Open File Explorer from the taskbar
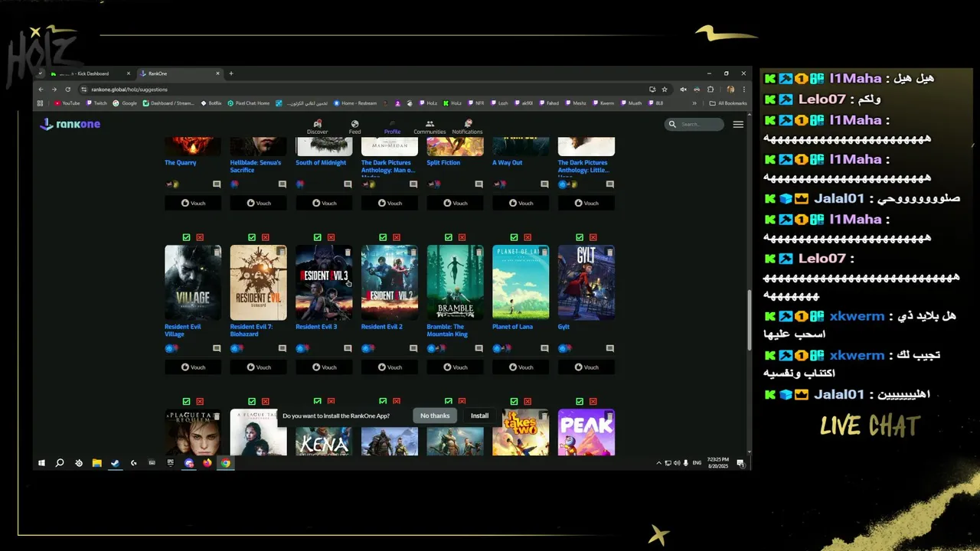Image resolution: width=980 pixels, height=551 pixels. click(x=96, y=463)
